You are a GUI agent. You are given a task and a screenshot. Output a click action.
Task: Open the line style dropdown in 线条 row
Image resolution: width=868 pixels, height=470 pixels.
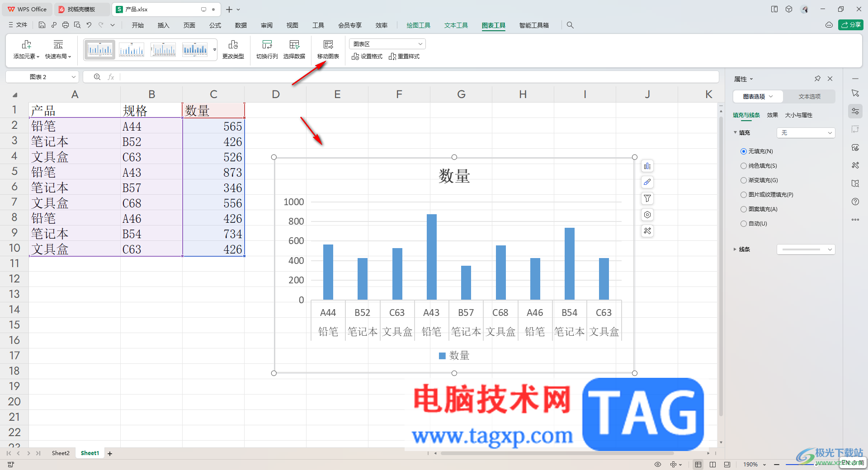pos(806,249)
